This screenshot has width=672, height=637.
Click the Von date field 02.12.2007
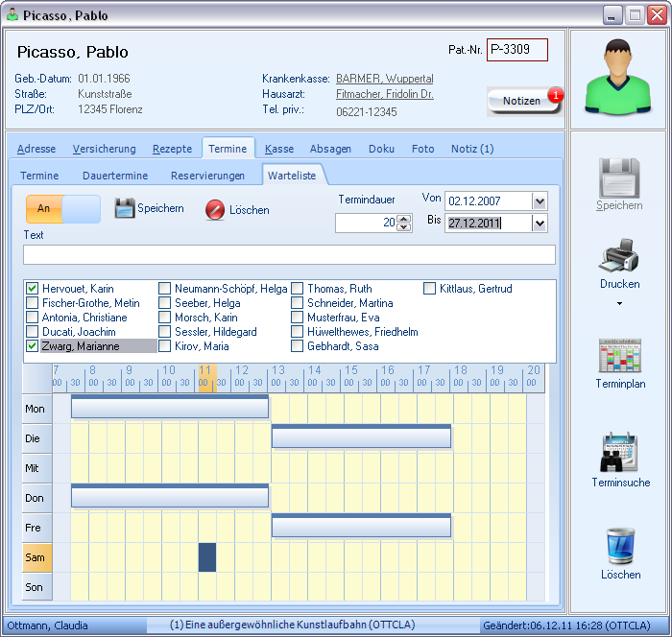pos(489,201)
